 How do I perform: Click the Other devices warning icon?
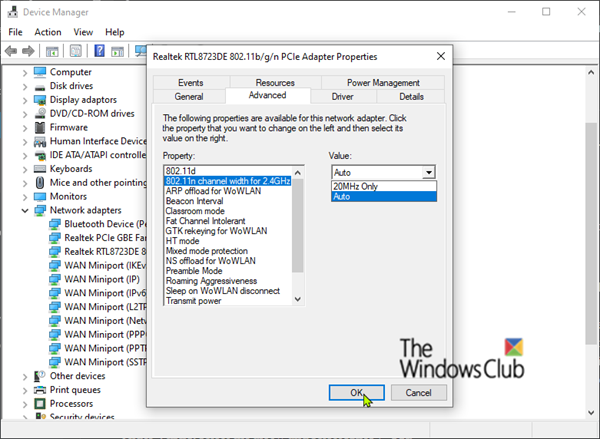click(40, 376)
